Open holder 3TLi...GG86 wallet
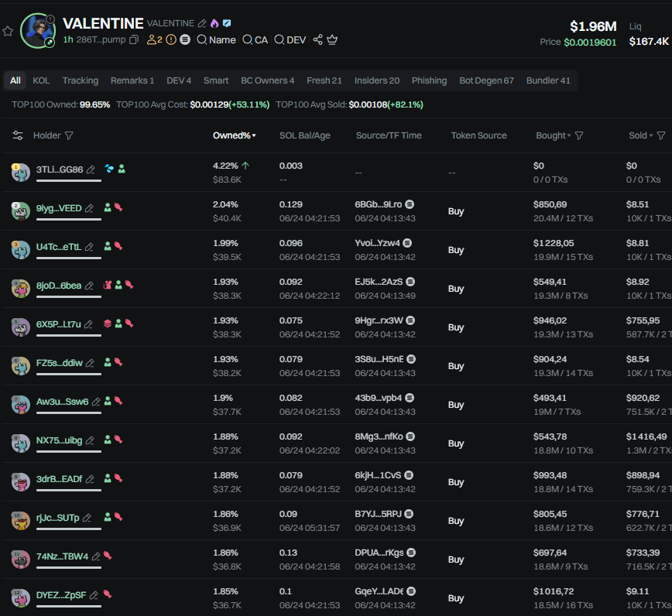Viewport: 672px width, 616px height. 60,169
